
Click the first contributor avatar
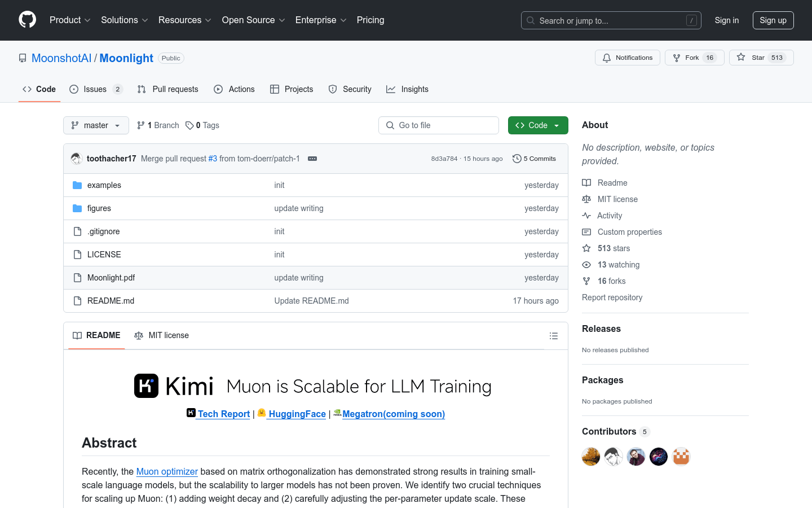591,456
